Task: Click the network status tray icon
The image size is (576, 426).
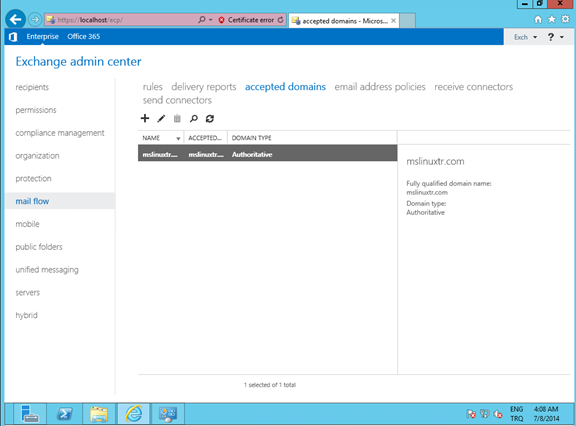Action: coord(485,414)
